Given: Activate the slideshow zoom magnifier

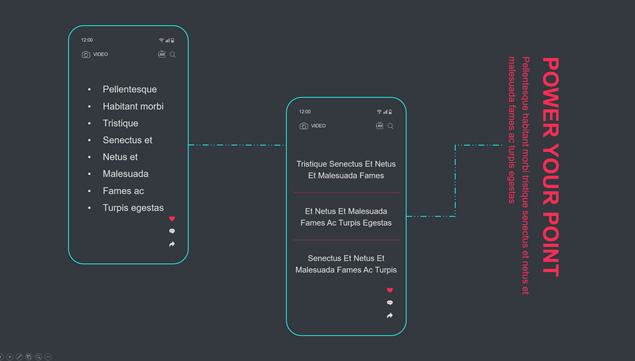Looking at the screenshot, I should (38, 357).
